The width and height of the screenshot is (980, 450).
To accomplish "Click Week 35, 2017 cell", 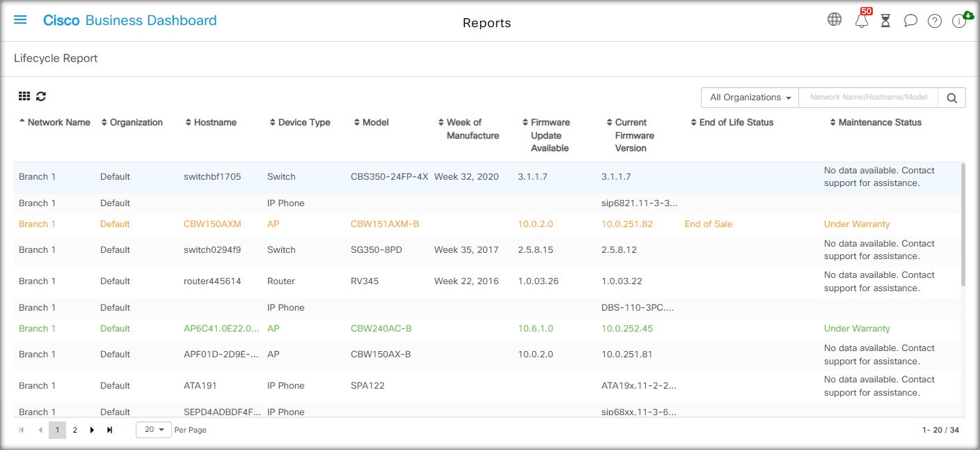I will 466,250.
